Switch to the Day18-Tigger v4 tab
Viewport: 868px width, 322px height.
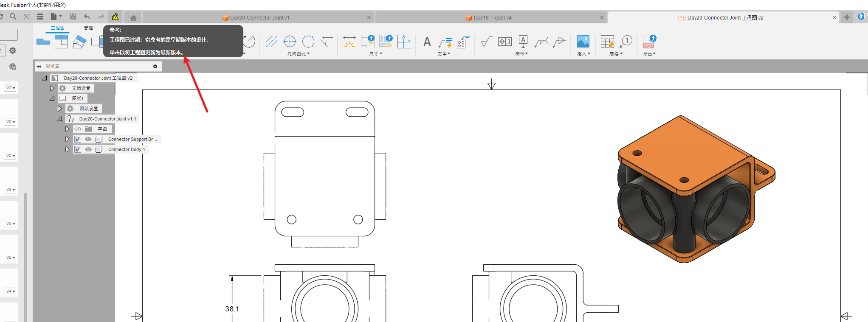492,18
